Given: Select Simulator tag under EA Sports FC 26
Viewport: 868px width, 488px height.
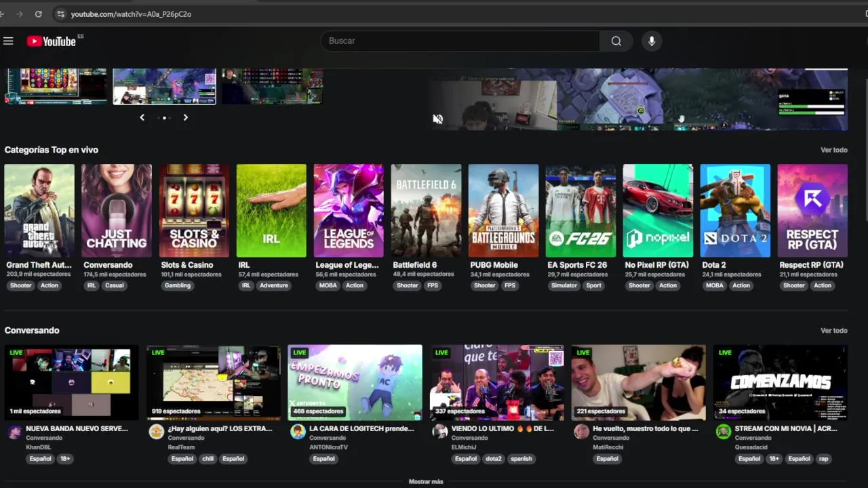Looking at the screenshot, I should pos(564,285).
